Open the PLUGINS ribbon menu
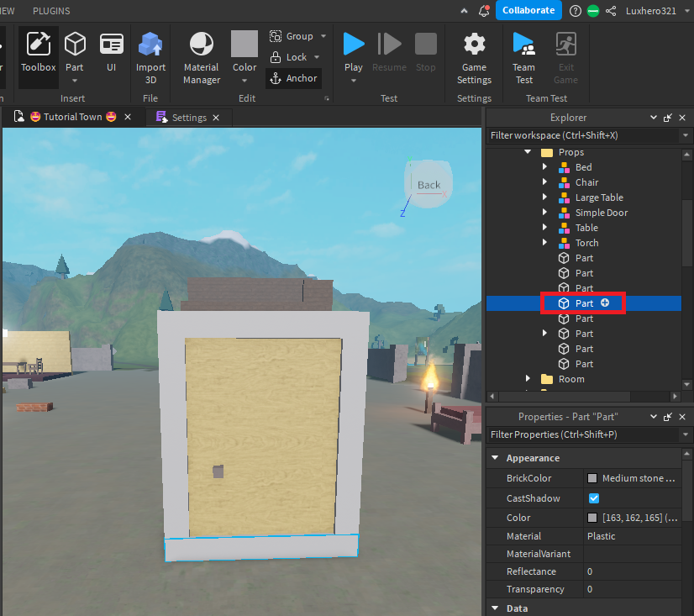 [51, 11]
